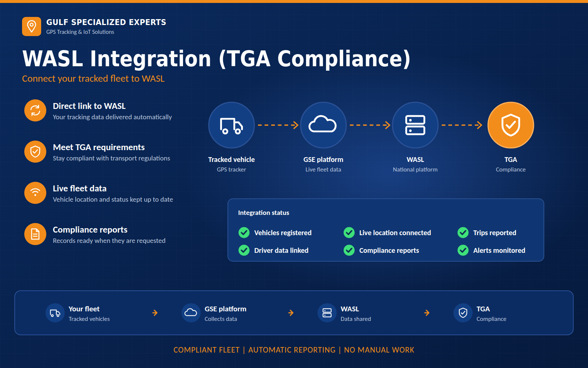
Task: Click the arrow after WASL Data shared
Action: (x=427, y=313)
